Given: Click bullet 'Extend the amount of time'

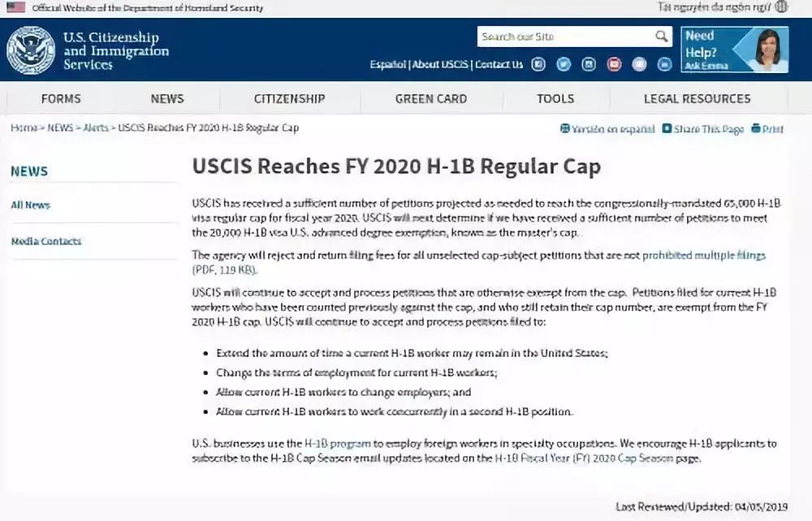Looking at the screenshot, I should pos(412,353).
